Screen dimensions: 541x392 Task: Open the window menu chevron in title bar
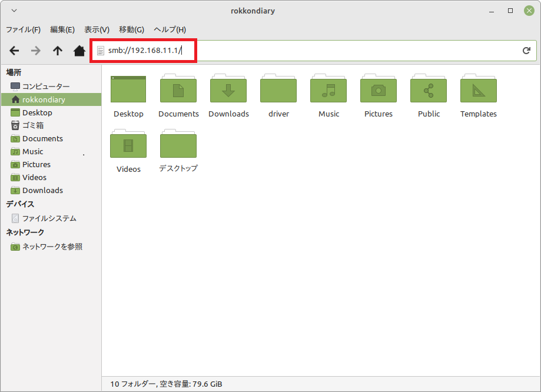click(14, 11)
